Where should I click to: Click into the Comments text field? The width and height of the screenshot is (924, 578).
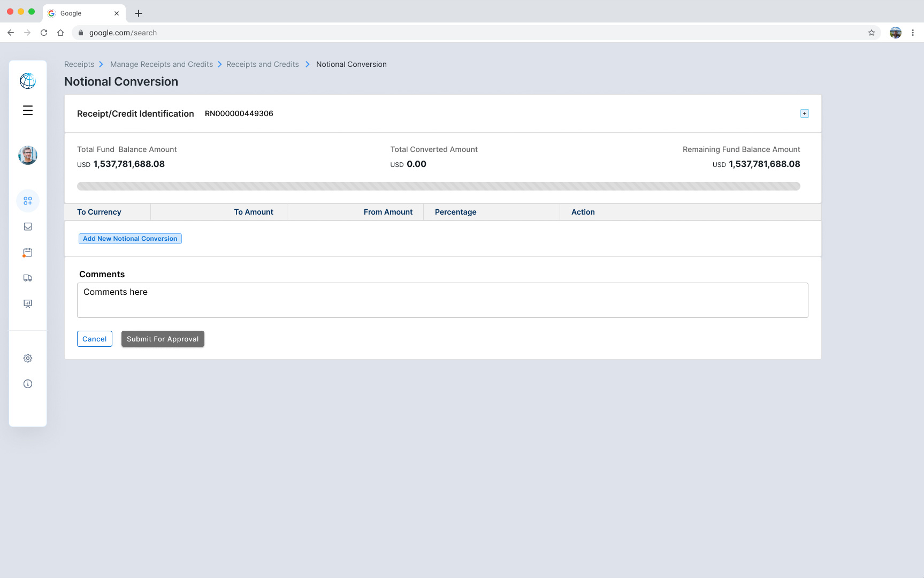tap(442, 300)
